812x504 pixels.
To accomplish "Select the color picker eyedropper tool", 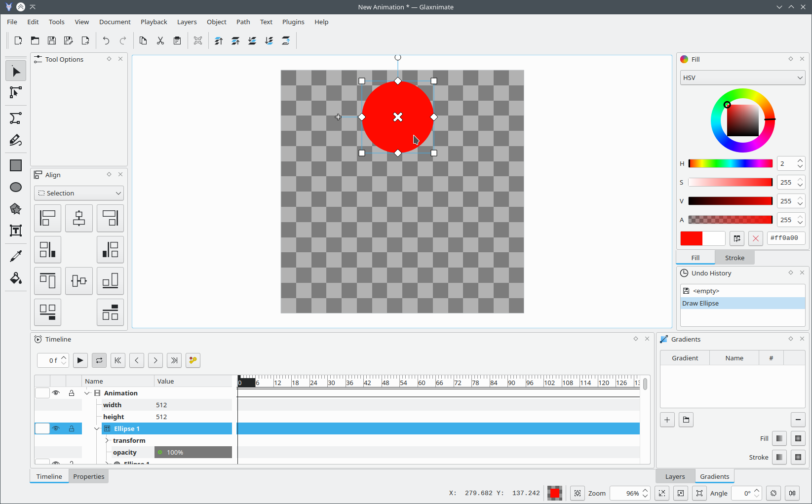I will point(16,256).
